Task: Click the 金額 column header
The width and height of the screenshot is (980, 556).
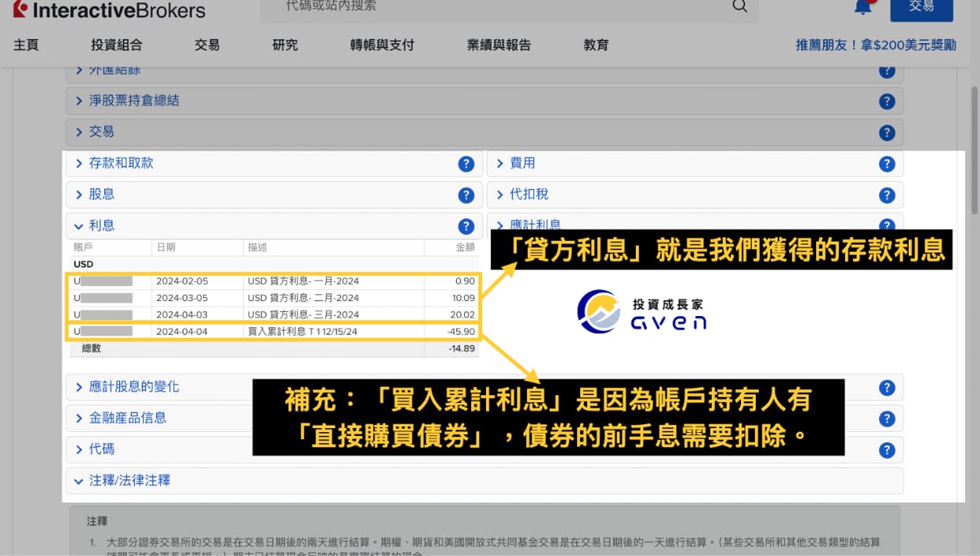Action: (465, 247)
